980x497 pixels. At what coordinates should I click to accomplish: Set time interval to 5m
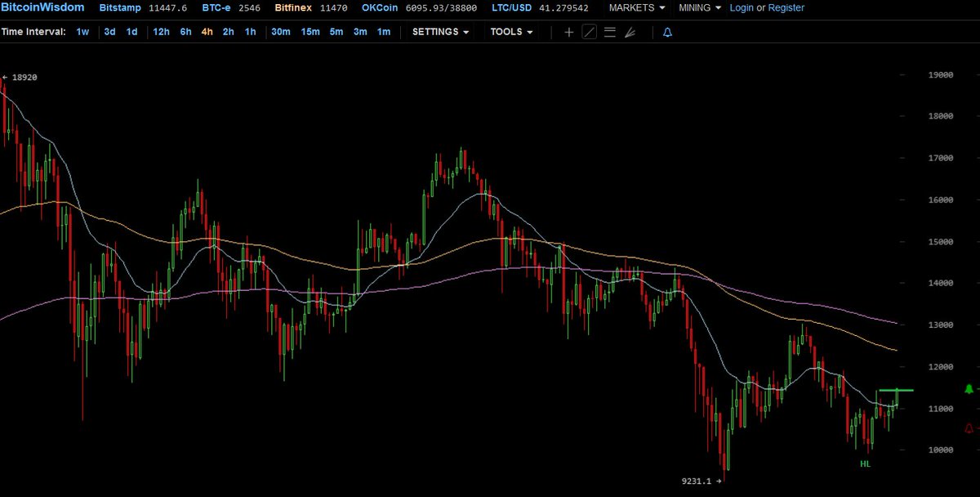(336, 32)
